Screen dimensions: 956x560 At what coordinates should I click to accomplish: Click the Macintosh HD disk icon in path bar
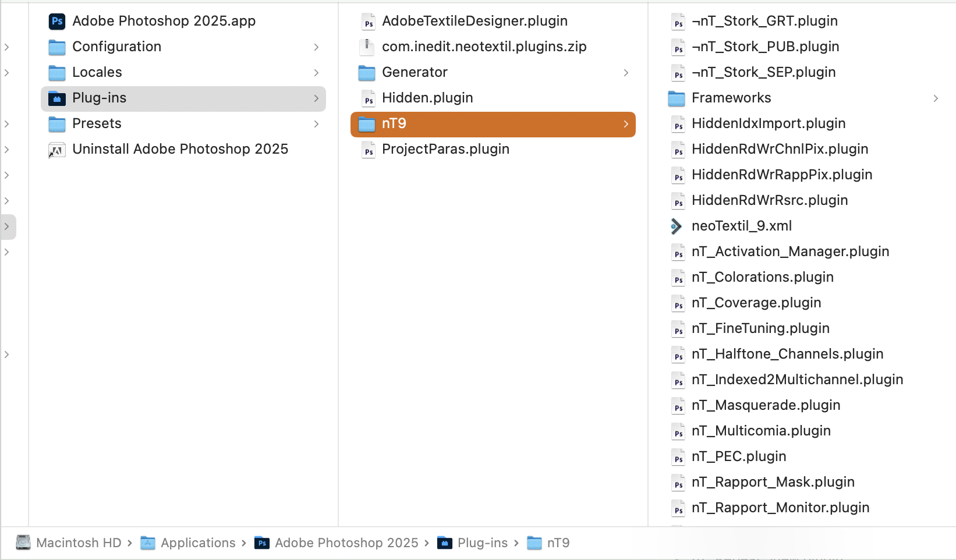23,543
